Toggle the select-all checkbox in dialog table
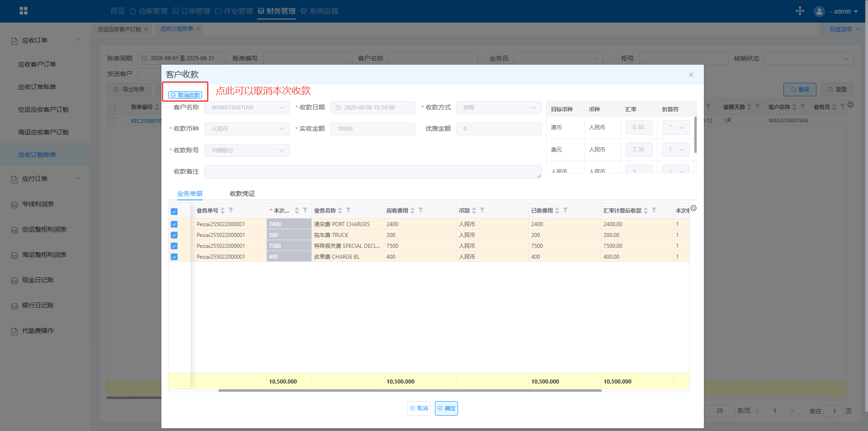This screenshot has width=868, height=431. (x=174, y=211)
